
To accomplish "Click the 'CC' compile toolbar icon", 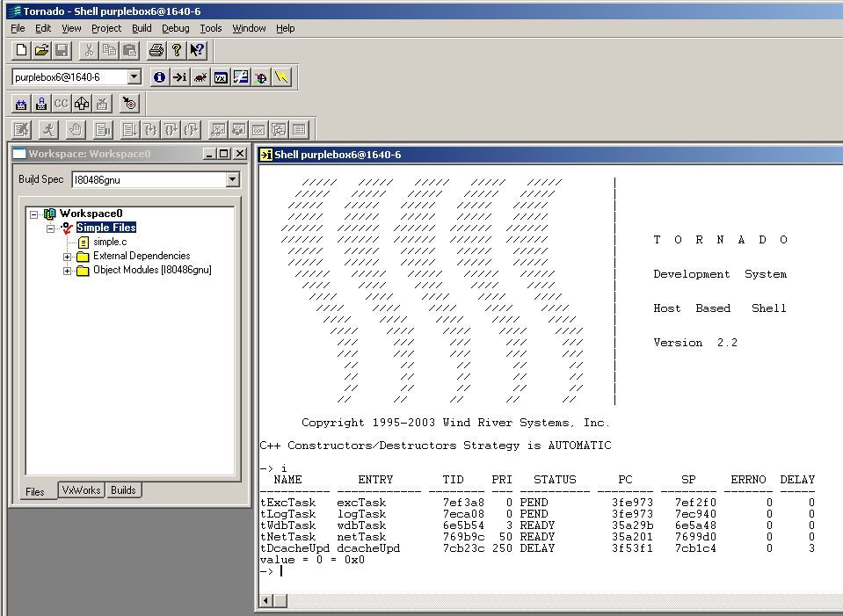I will pos(60,103).
